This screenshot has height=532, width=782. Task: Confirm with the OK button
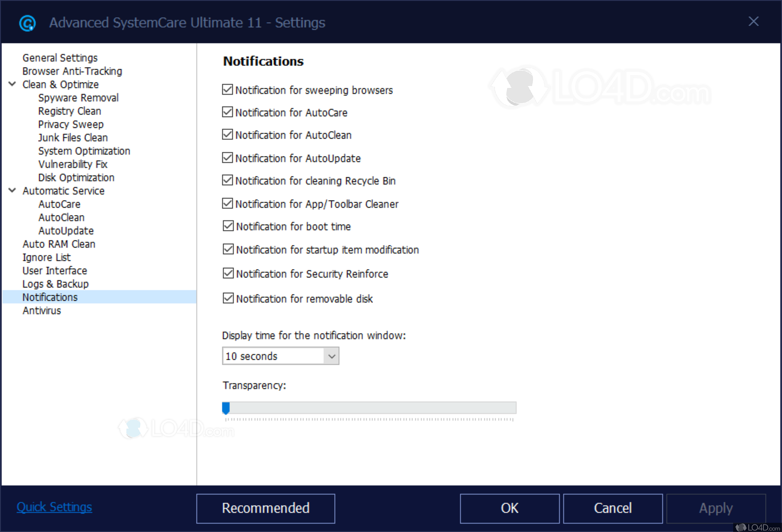click(x=509, y=508)
